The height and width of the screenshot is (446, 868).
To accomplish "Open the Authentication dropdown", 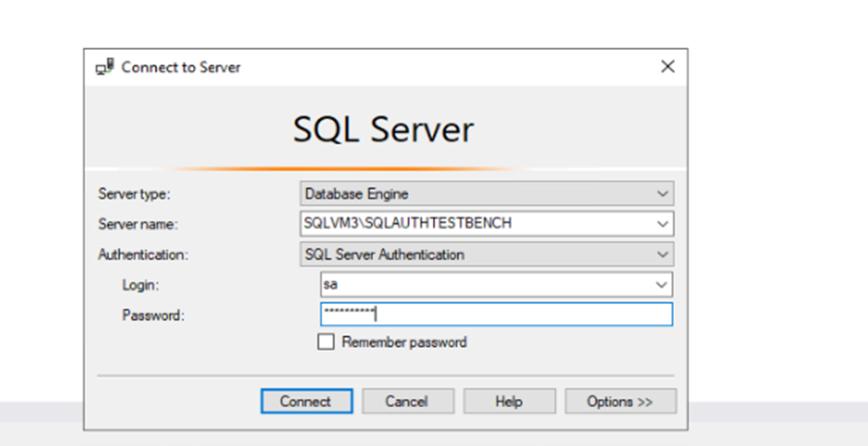I will pos(487,255).
